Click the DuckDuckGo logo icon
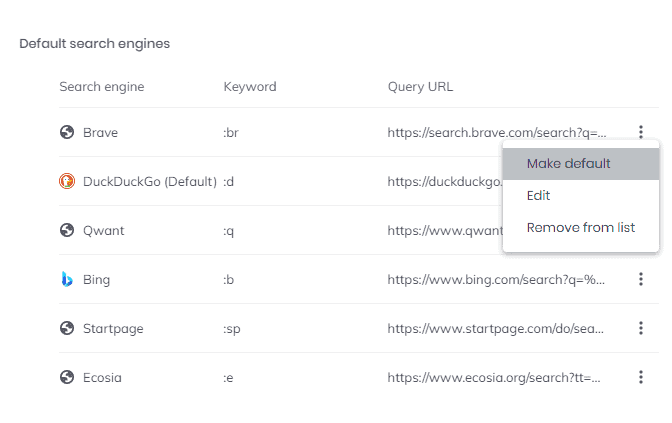The width and height of the screenshot is (672, 423). tap(67, 181)
